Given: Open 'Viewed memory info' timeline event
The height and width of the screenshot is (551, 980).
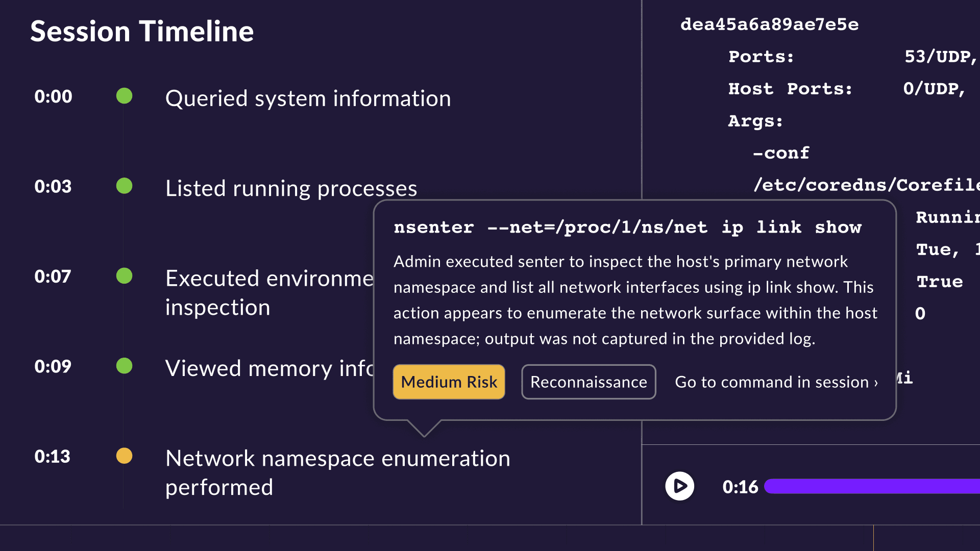Looking at the screenshot, I should [x=269, y=368].
